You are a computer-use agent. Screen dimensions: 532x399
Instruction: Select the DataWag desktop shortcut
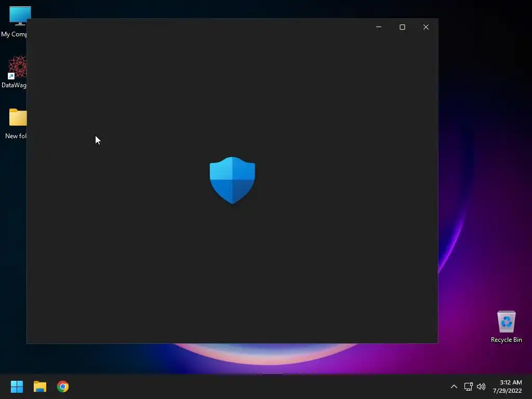click(x=14, y=72)
